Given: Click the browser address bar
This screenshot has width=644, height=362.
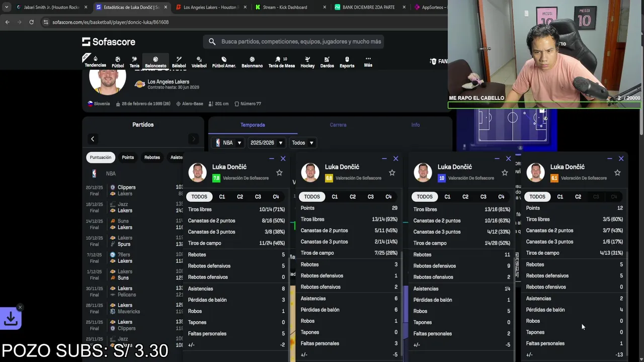Looking at the screenshot, I should [242, 22].
